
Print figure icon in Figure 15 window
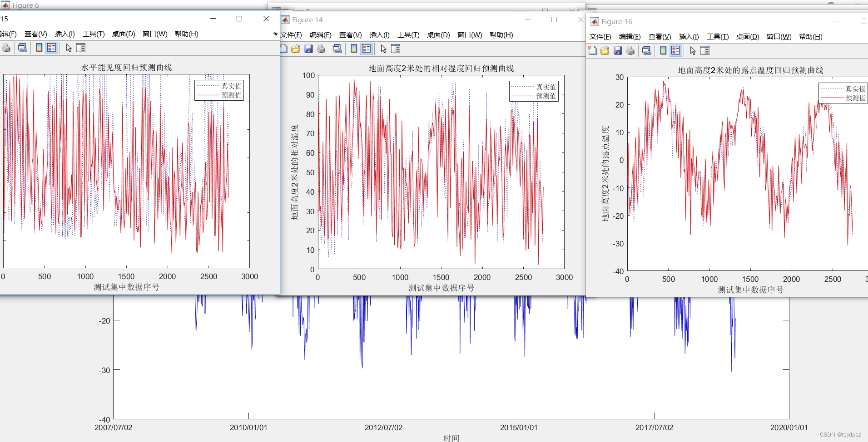pos(6,48)
